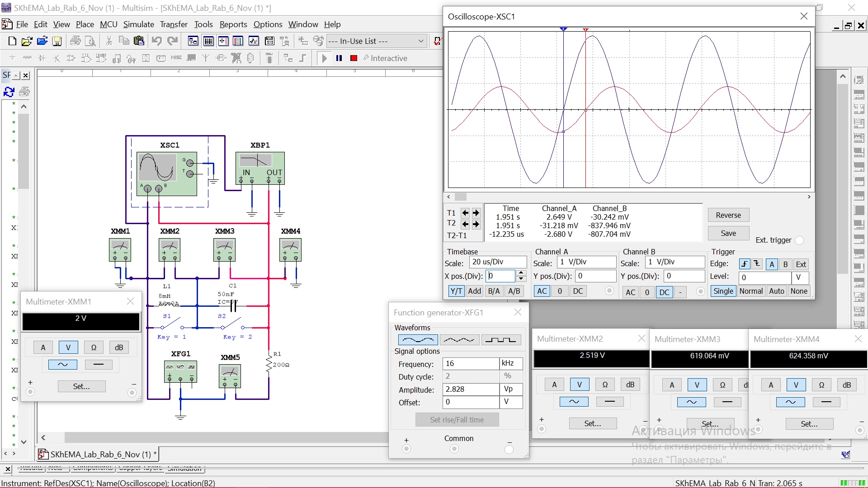The width and height of the screenshot is (868, 488).
Task: Click the Save file toolbar icon
Action: (57, 41)
